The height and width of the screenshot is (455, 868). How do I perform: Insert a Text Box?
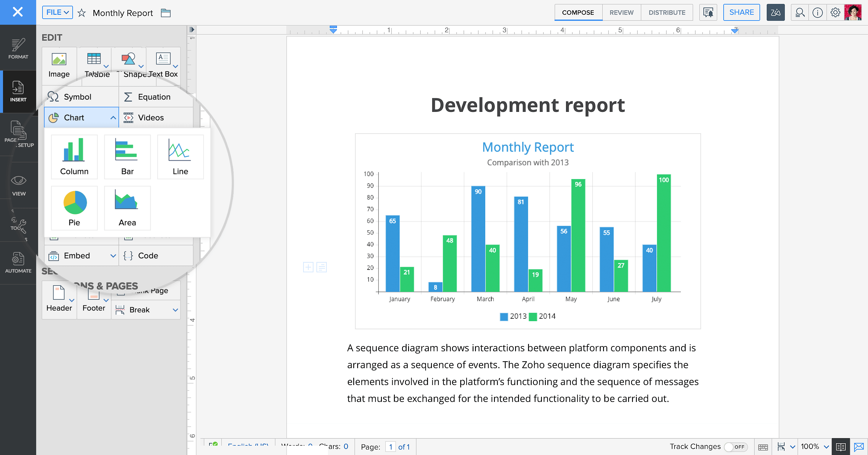pyautogui.click(x=163, y=66)
